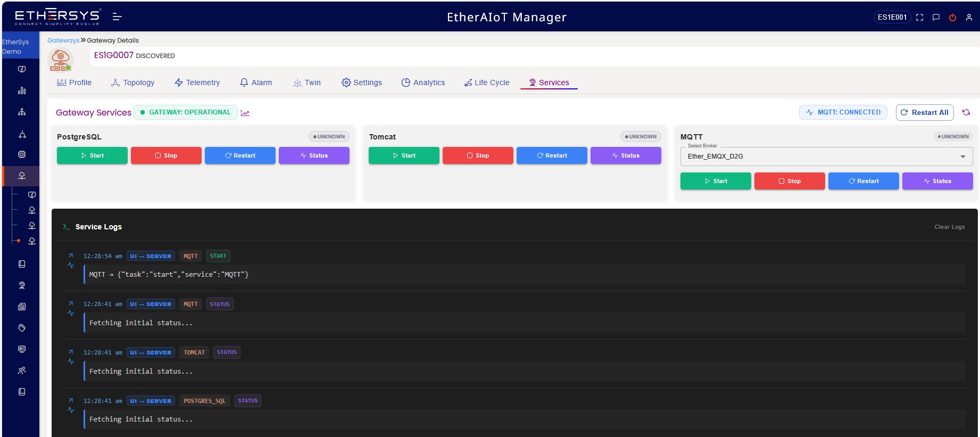Click the red refresh icon beside Restart All

coord(966,112)
